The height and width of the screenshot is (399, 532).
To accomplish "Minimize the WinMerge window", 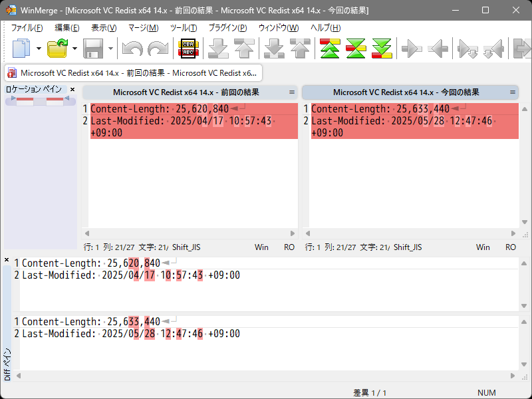I will click(456, 10).
